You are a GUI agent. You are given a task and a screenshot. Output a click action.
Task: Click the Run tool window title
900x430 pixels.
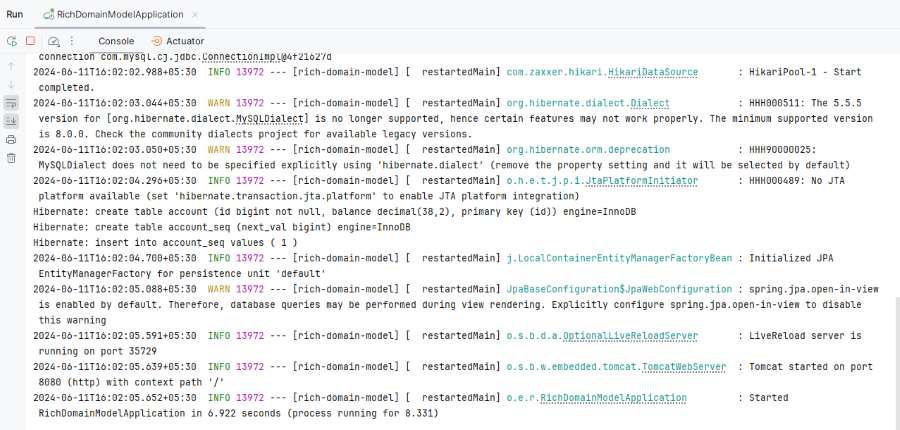click(x=15, y=14)
